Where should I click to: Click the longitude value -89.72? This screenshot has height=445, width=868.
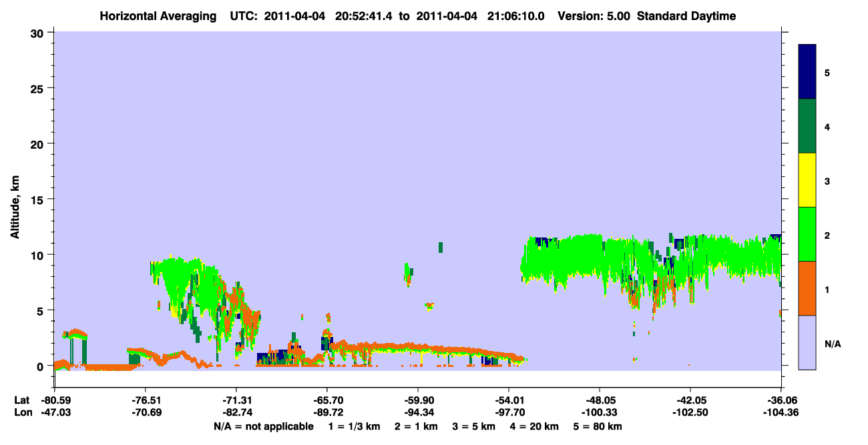click(x=327, y=412)
